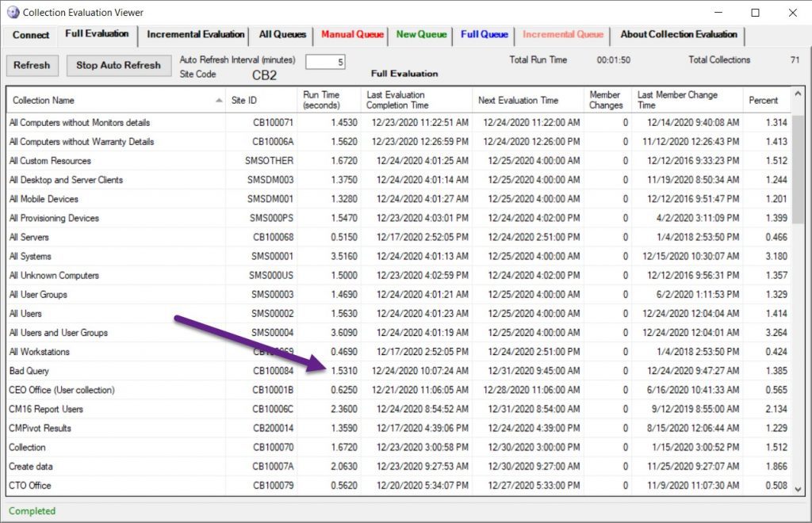The image size is (812, 523).
Task: Click the Refresh button
Action: coord(32,65)
